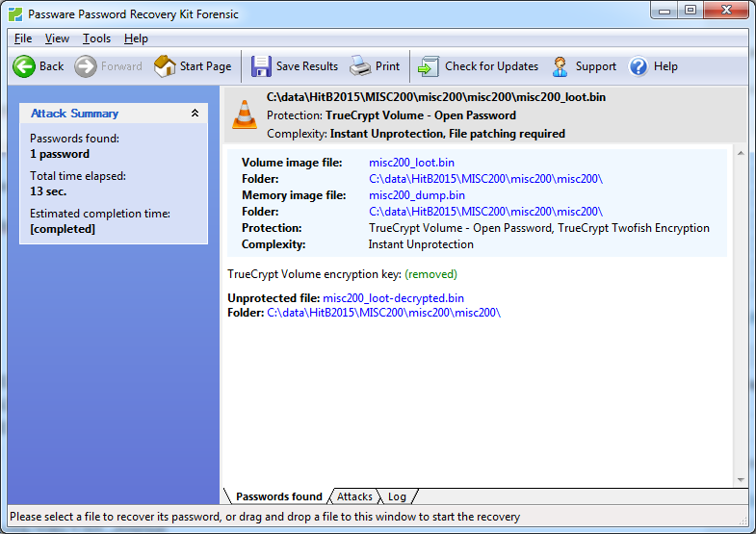The height and width of the screenshot is (534, 756).
Task: Click the Save Results floppy disk icon
Action: pyautogui.click(x=261, y=66)
